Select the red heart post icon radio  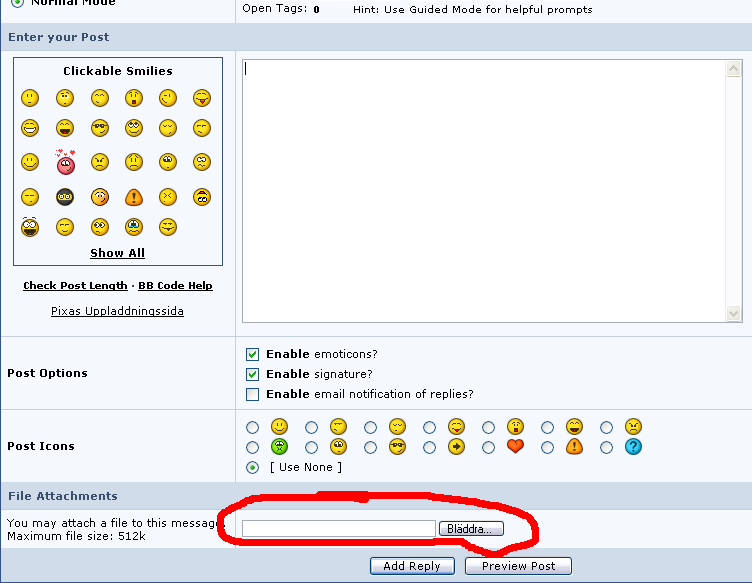[488, 447]
